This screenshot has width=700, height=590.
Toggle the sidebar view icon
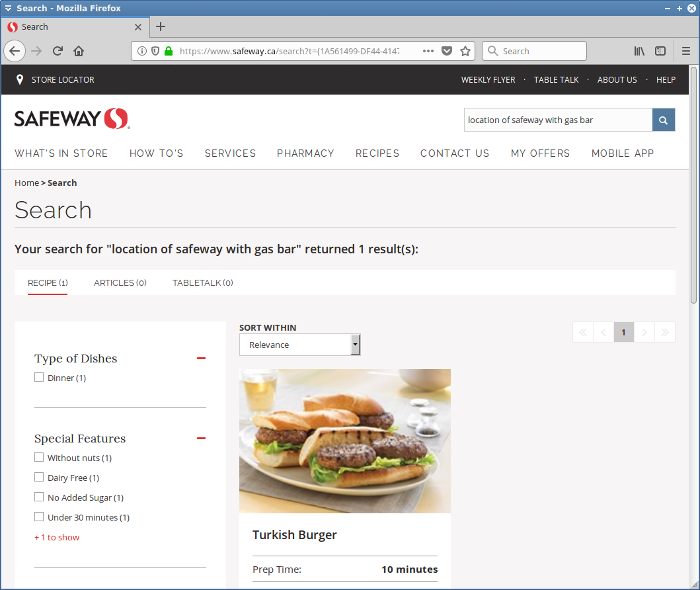[x=660, y=51]
